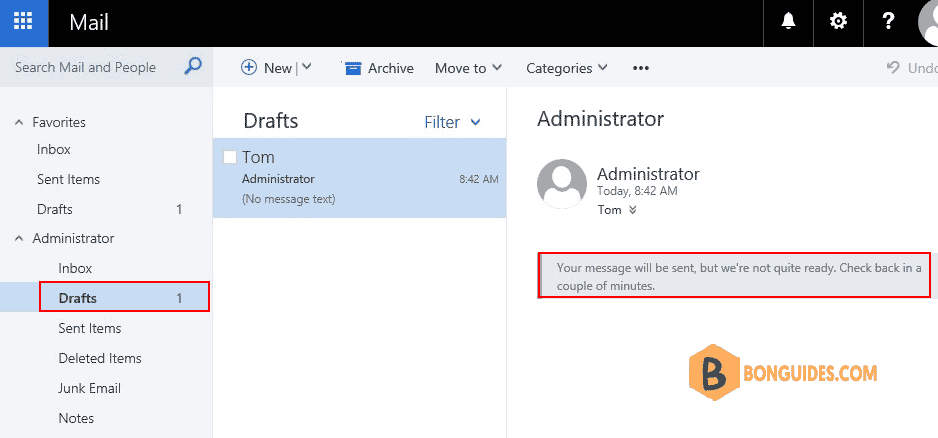
Task: Open the more actions ellipsis
Action: point(641,68)
